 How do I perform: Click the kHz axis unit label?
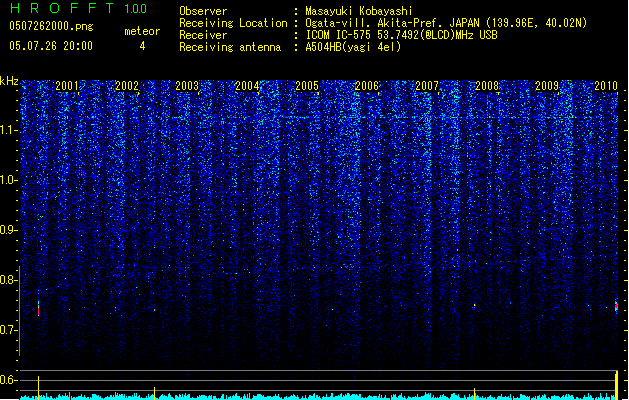pos(9,81)
